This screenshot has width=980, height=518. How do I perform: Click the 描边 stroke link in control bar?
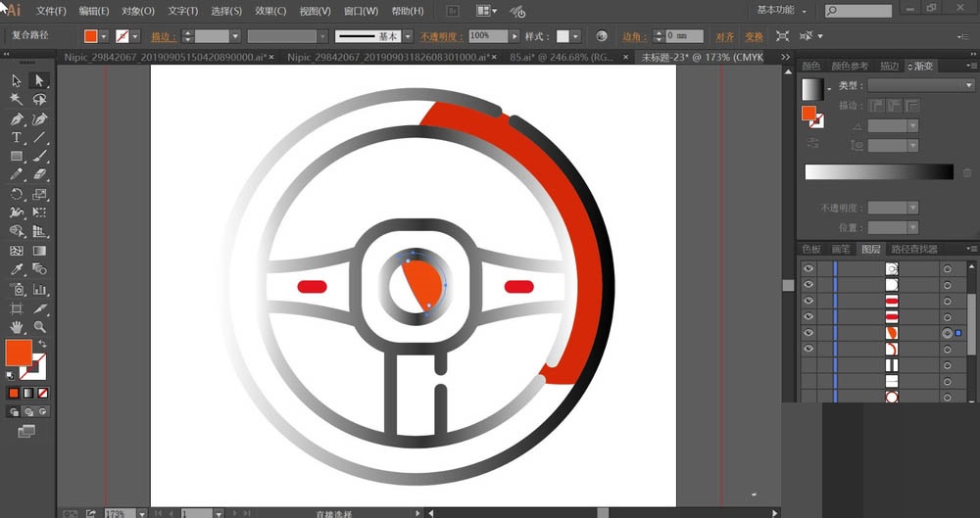(x=162, y=36)
